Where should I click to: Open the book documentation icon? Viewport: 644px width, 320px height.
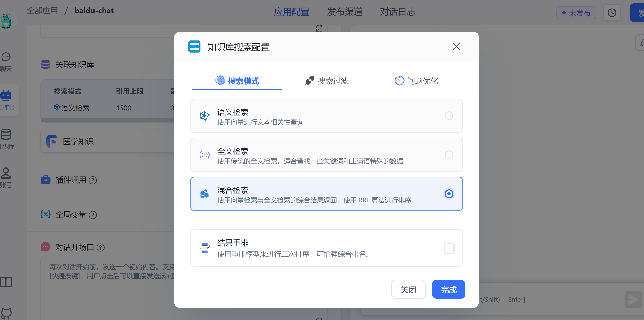pos(6,282)
